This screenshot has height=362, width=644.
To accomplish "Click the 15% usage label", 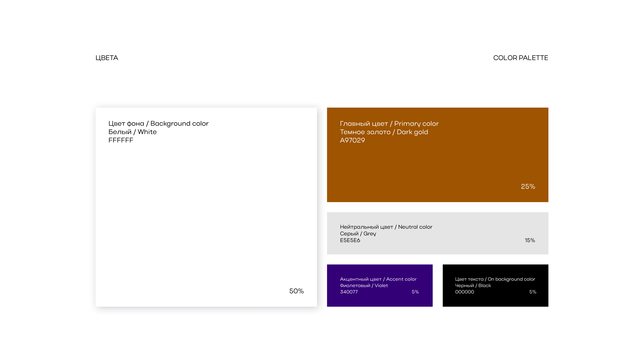I will [530, 240].
